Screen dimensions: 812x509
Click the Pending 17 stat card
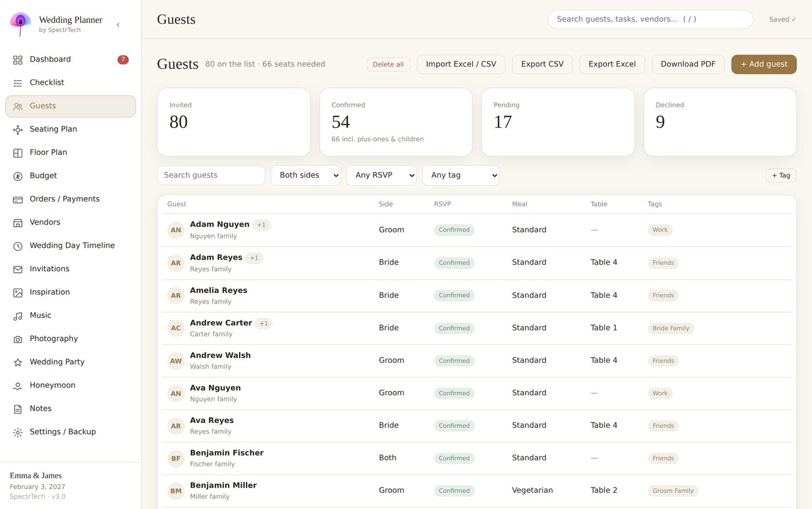[558, 122]
